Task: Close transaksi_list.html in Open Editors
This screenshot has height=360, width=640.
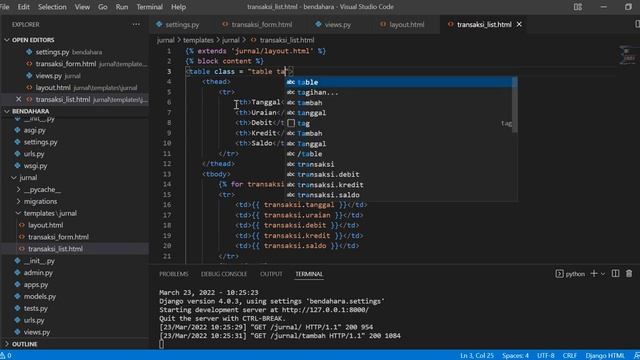Action: tap(19, 99)
